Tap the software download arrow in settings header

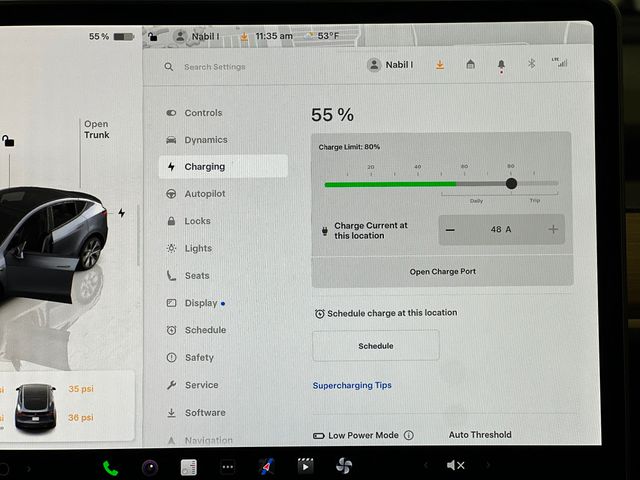[x=440, y=64]
